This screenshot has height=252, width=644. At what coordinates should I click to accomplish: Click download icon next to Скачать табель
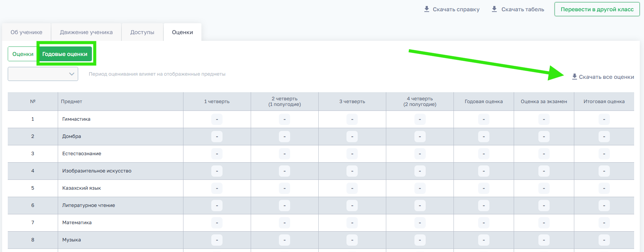click(494, 9)
